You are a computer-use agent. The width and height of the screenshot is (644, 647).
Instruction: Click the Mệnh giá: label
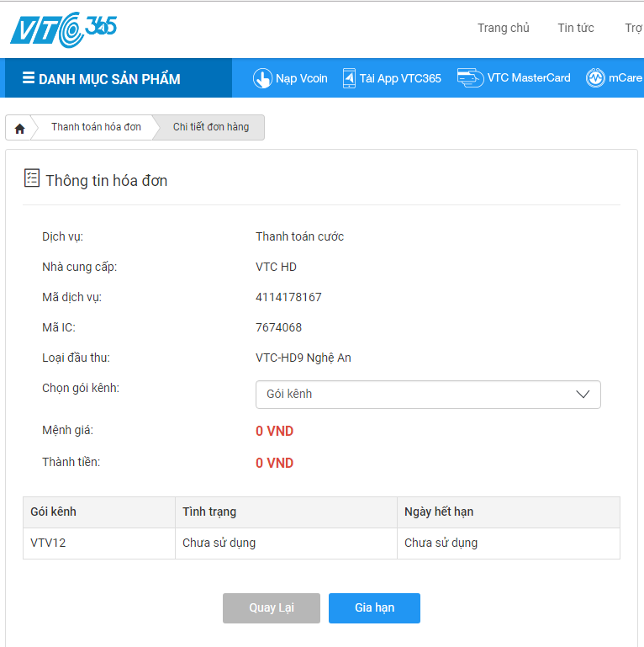click(67, 431)
